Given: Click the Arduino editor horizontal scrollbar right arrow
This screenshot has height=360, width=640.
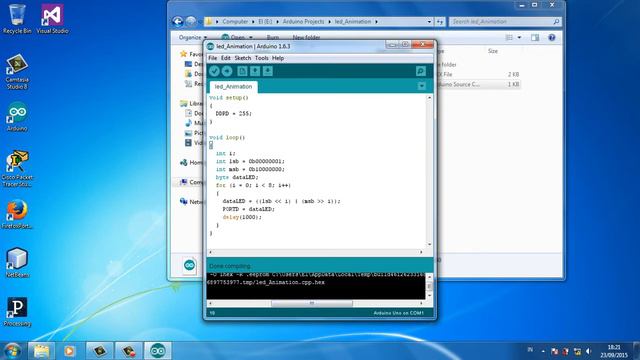Looking at the screenshot, I should pos(421,252).
